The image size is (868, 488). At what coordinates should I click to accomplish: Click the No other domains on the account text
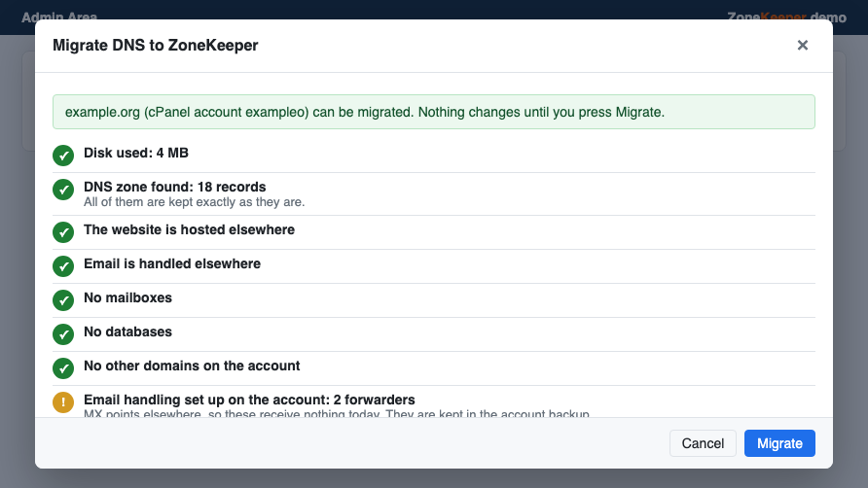192,366
